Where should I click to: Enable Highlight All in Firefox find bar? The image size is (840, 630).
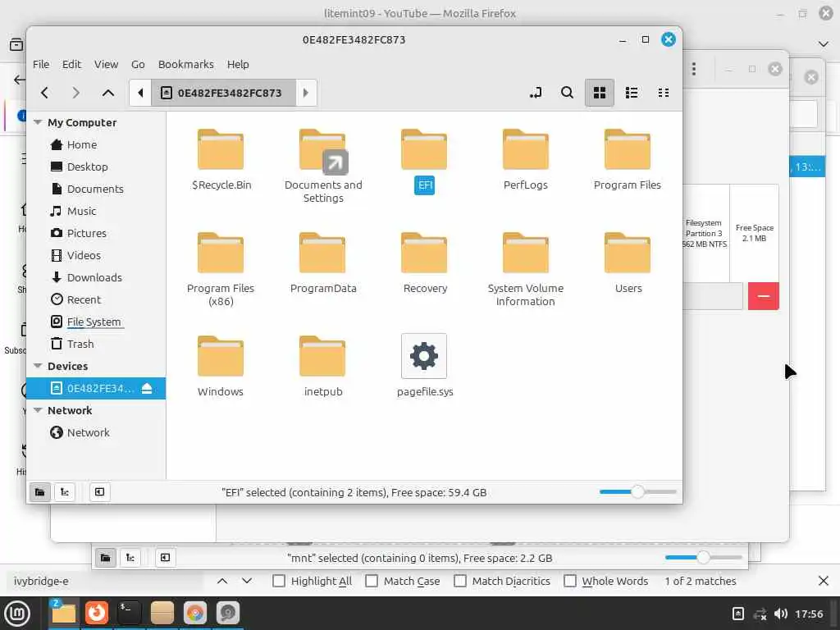pyautogui.click(x=279, y=581)
